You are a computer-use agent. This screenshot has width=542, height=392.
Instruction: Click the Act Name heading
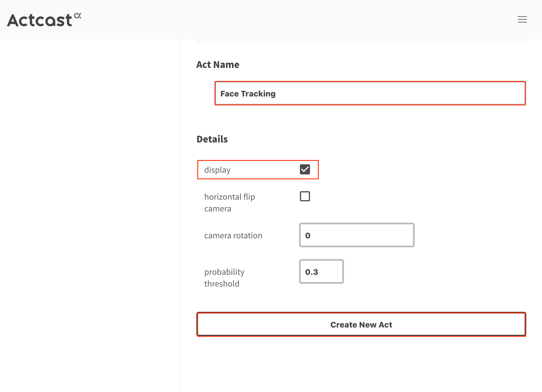(218, 64)
